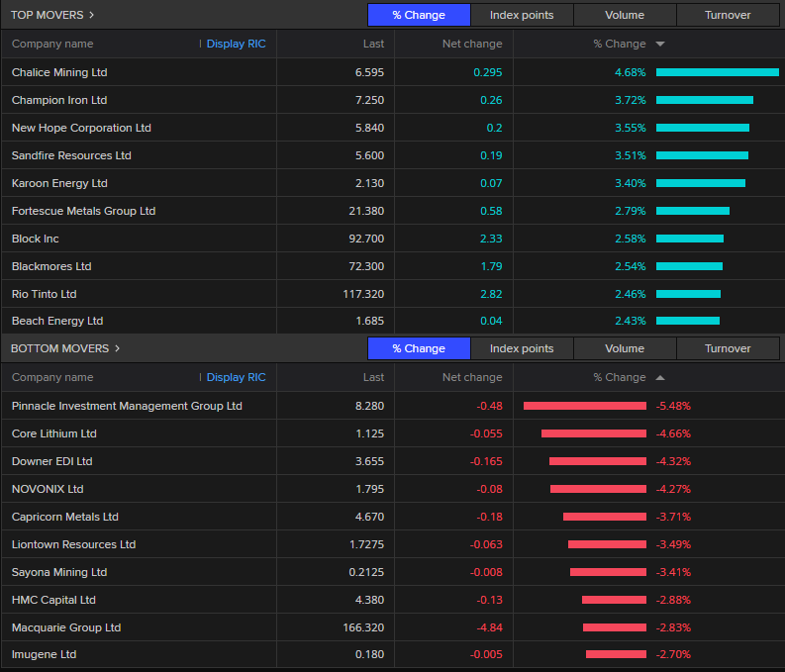Viewport: 785px width, 672px height.
Task: Click Display RIC link in Top Movers
Action: [x=236, y=44]
